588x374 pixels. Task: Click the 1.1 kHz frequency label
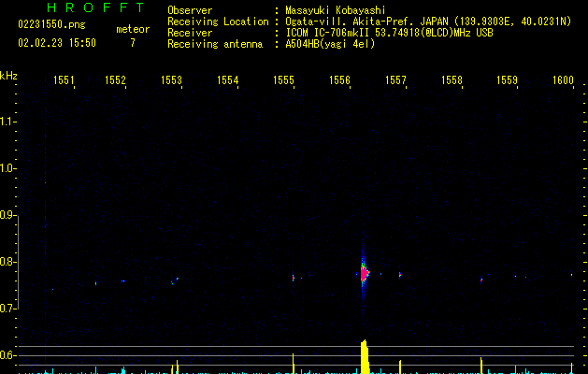click(x=7, y=122)
